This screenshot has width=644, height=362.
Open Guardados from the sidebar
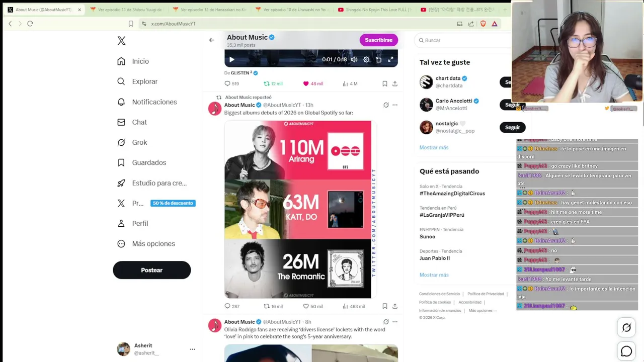click(141, 162)
